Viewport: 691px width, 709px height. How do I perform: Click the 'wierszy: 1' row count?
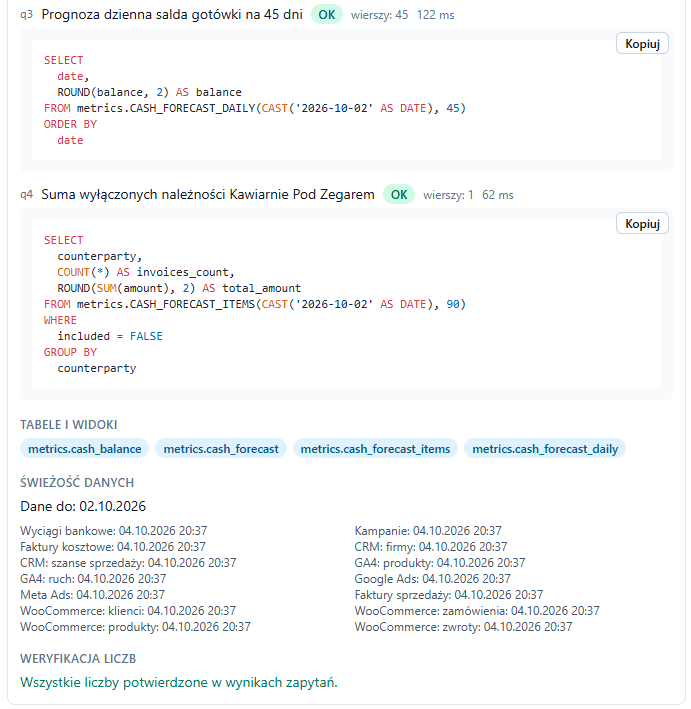pyautogui.click(x=448, y=195)
